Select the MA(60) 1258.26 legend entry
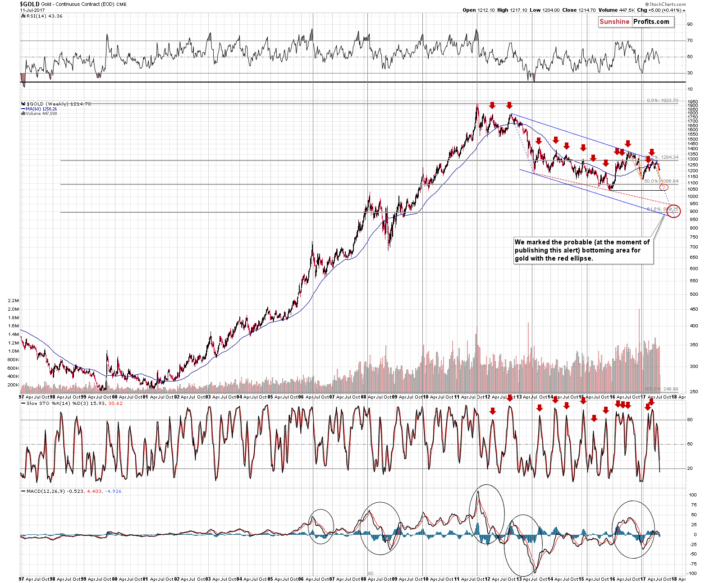728x583 pixels. [x=39, y=109]
